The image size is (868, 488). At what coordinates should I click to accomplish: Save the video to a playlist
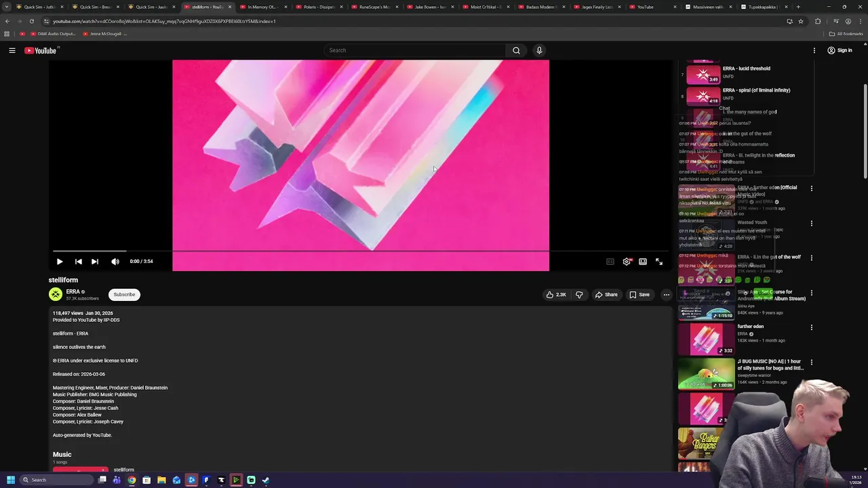tap(639, 295)
